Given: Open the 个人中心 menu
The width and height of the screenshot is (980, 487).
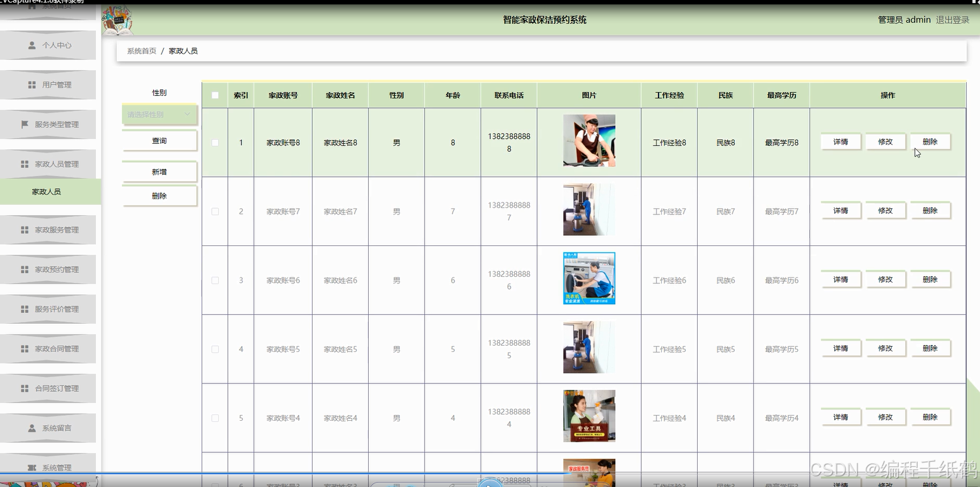Looking at the screenshot, I should coord(48,45).
